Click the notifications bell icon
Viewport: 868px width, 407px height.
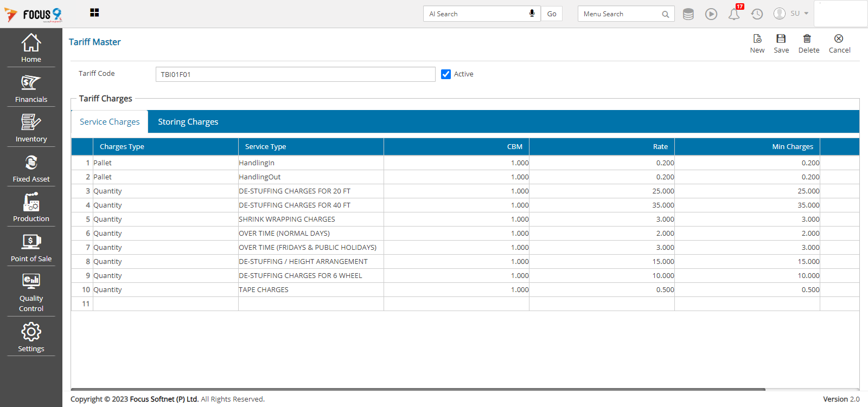pyautogui.click(x=734, y=14)
